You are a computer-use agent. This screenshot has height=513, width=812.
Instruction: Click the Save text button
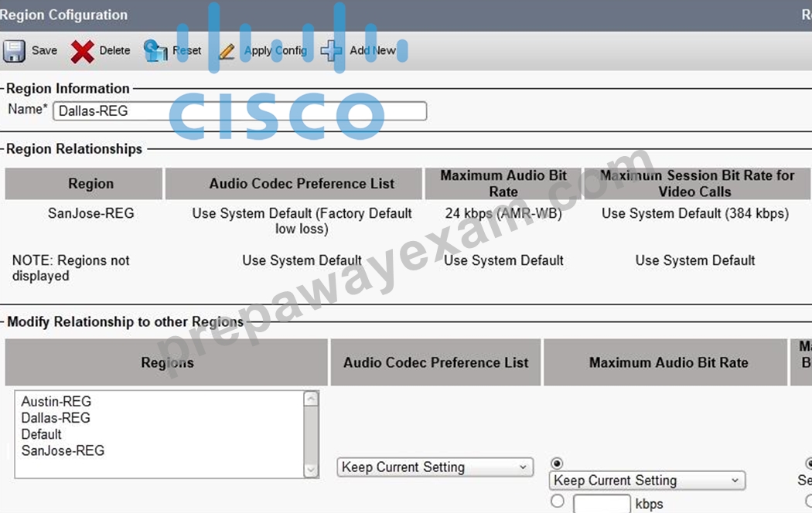point(45,51)
